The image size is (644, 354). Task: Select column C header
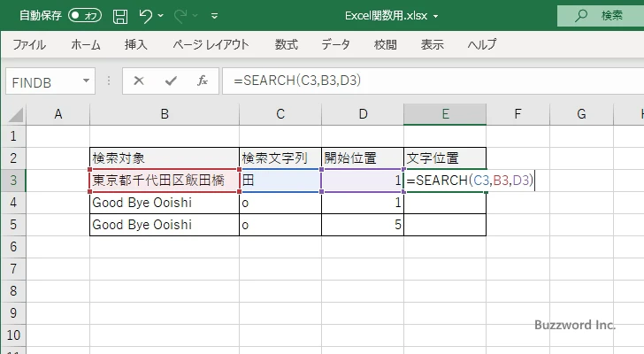pyautogui.click(x=280, y=114)
